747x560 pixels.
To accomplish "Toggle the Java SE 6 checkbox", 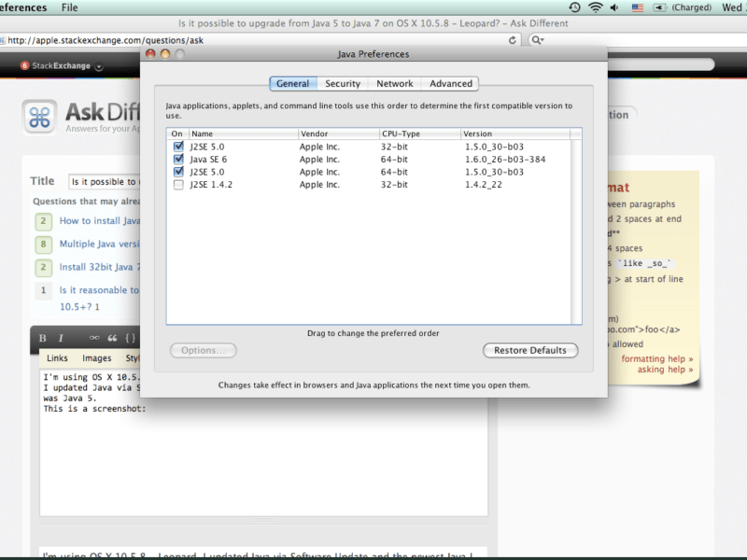I will click(178, 160).
